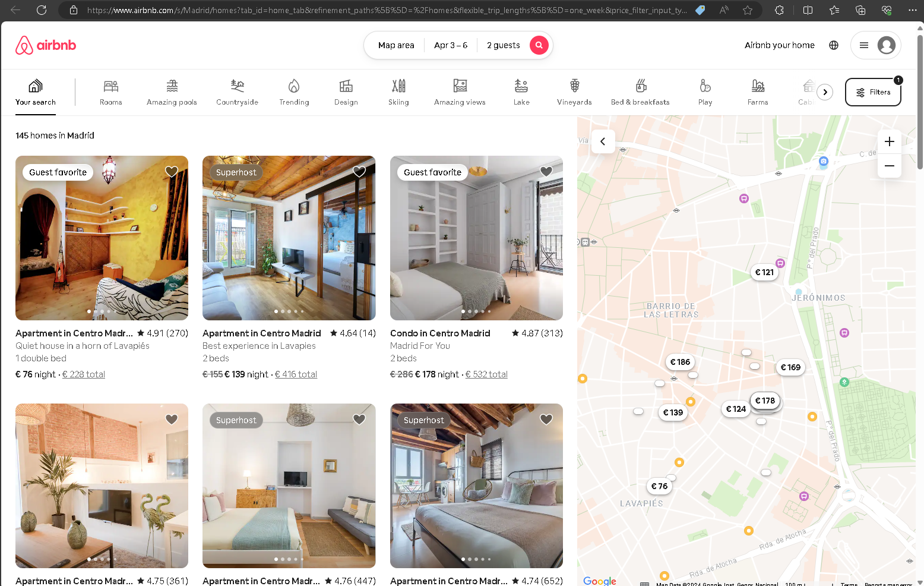Image resolution: width=924 pixels, height=586 pixels.
Task: Open the Filters button
Action: [x=873, y=92]
